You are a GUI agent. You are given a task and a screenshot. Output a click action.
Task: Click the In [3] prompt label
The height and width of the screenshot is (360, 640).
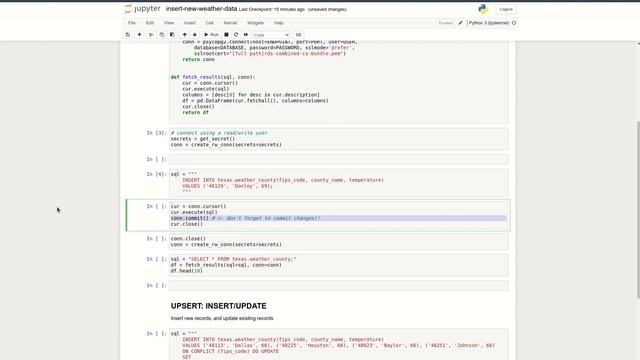(156, 133)
